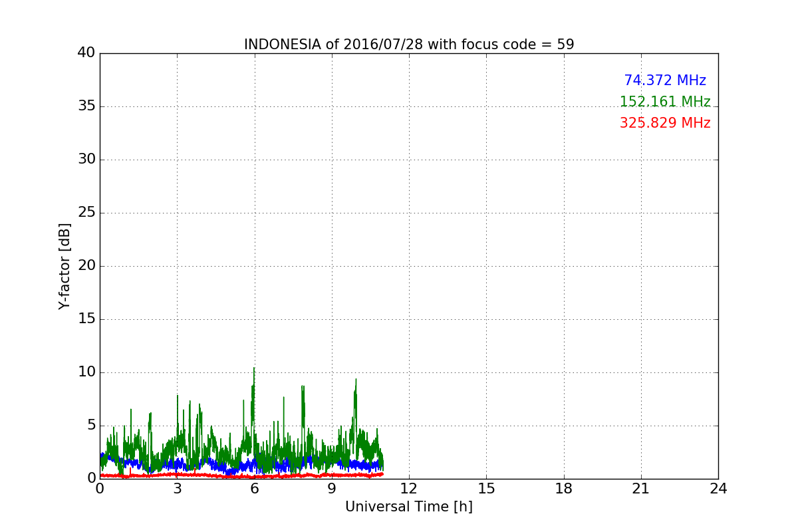798x532 pixels.
Task: Click the x-axis tick label 24
Action: pyautogui.click(x=718, y=488)
